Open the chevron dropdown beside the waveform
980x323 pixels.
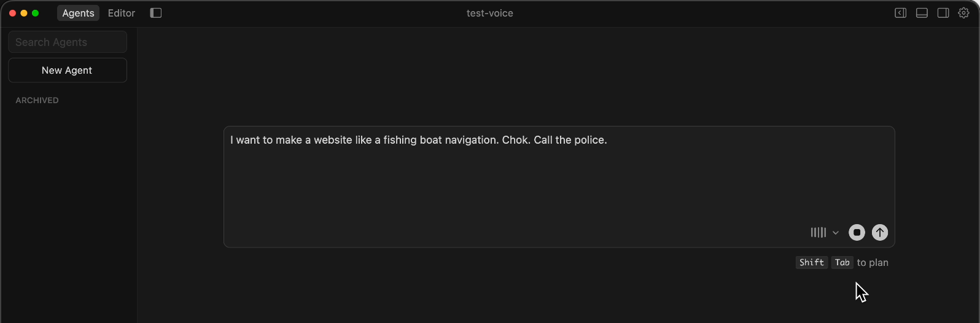pos(836,233)
